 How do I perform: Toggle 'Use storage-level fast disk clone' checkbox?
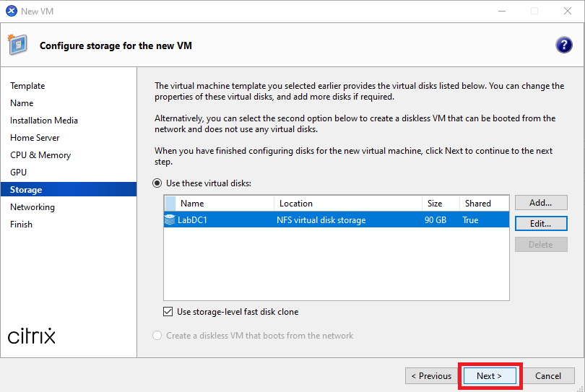pos(169,312)
